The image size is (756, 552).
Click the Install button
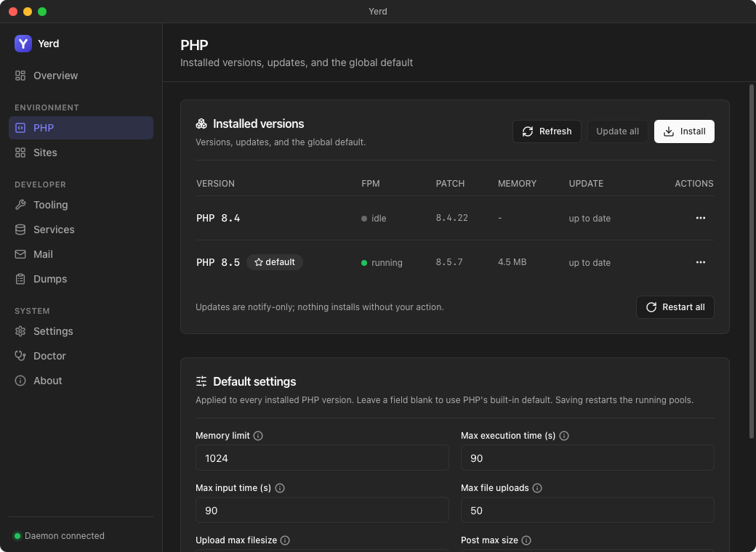click(x=684, y=131)
